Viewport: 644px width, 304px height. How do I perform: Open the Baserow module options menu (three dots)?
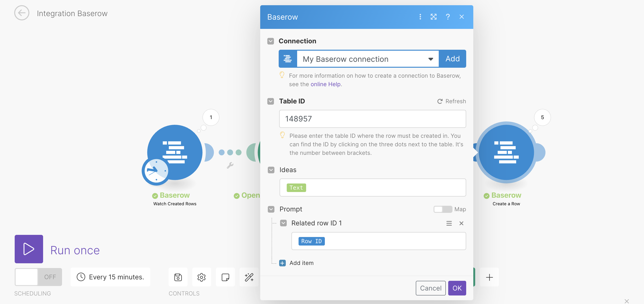tap(420, 17)
